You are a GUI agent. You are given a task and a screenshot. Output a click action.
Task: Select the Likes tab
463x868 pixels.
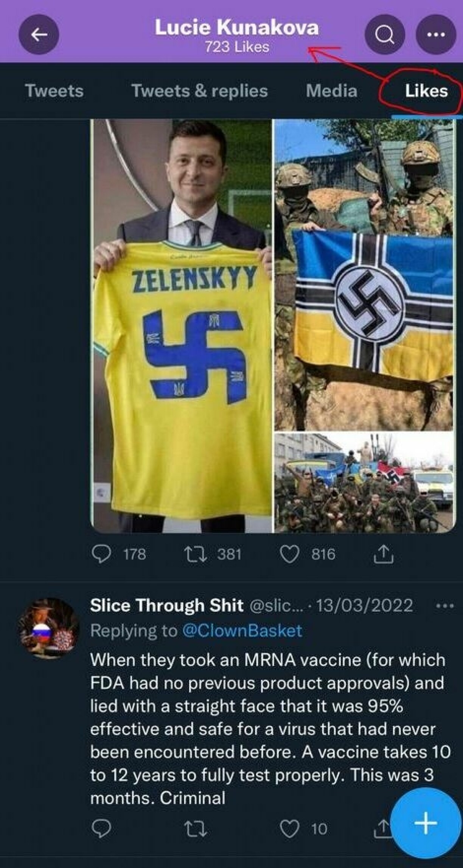(x=426, y=91)
